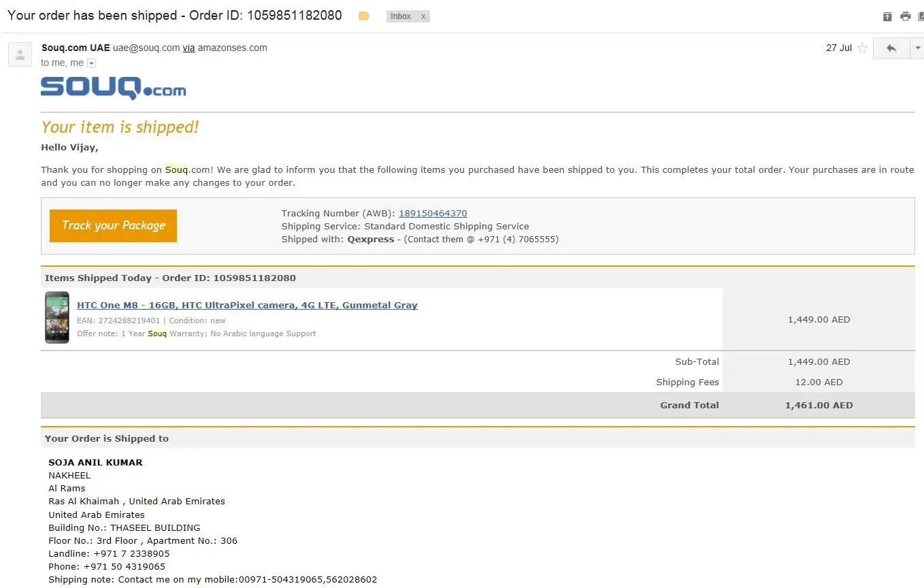Screen dimensions: 924x588
Task: Open the More options arrow beside Reply
Action: tap(917, 48)
